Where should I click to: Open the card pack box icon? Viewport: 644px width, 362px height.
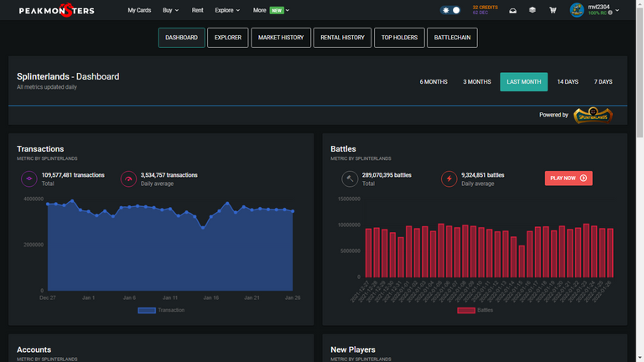(x=532, y=10)
